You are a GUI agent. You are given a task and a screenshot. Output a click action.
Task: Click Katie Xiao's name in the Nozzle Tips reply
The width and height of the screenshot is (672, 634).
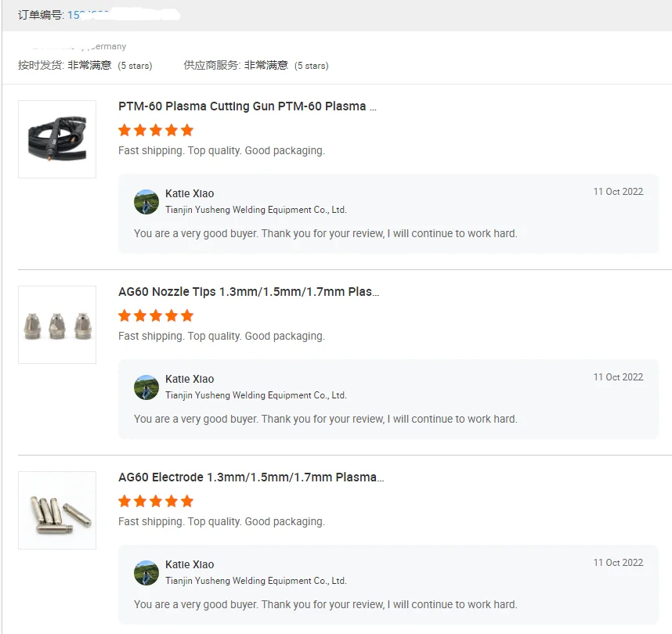(x=190, y=380)
